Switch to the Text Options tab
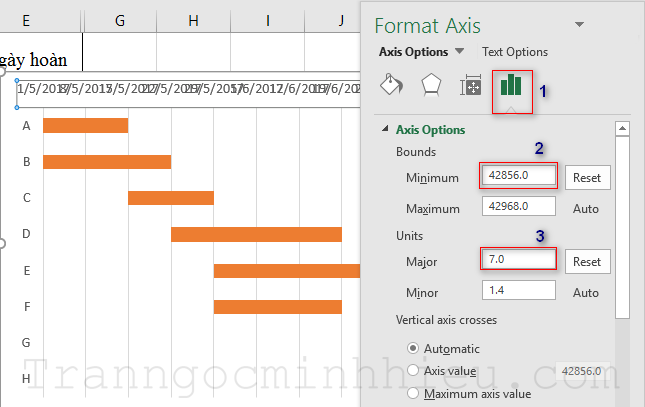Image resolution: width=645 pixels, height=407 pixels. [514, 52]
